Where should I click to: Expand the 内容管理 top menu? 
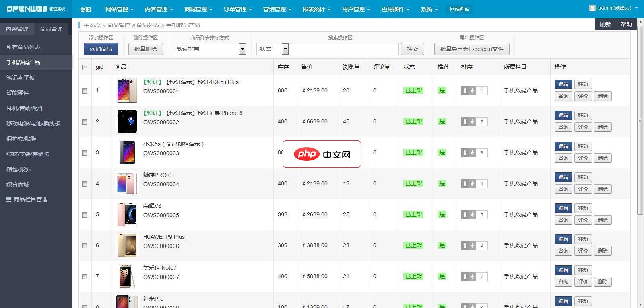[159, 9]
